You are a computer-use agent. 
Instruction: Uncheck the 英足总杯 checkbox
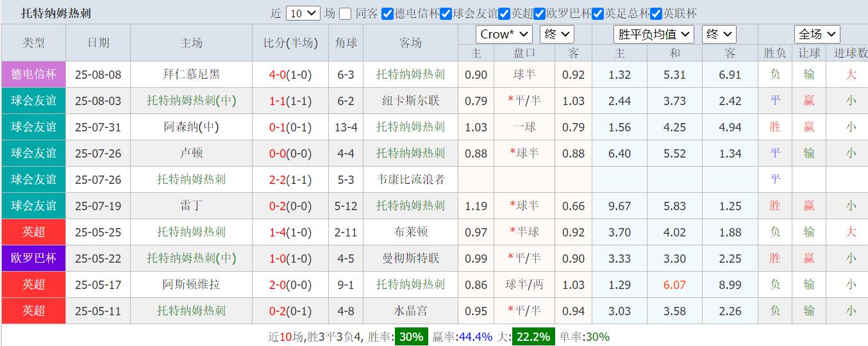pos(598,13)
